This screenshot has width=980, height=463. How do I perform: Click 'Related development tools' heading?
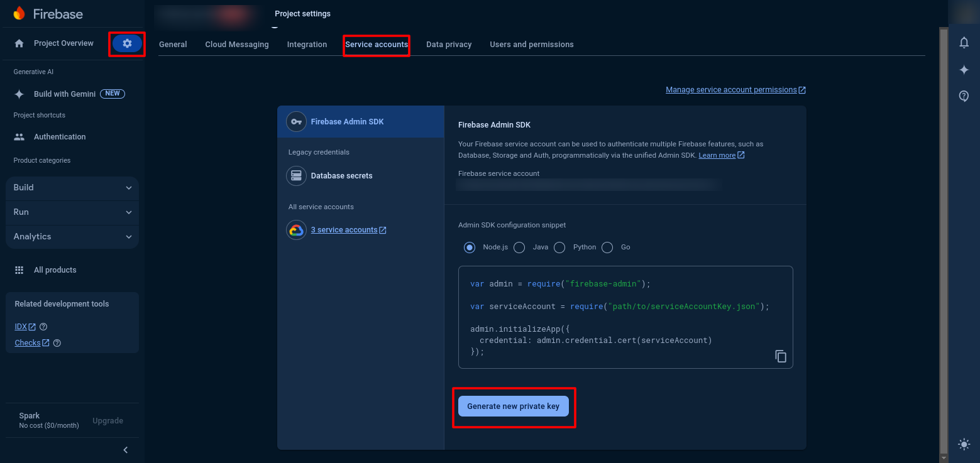(62, 304)
